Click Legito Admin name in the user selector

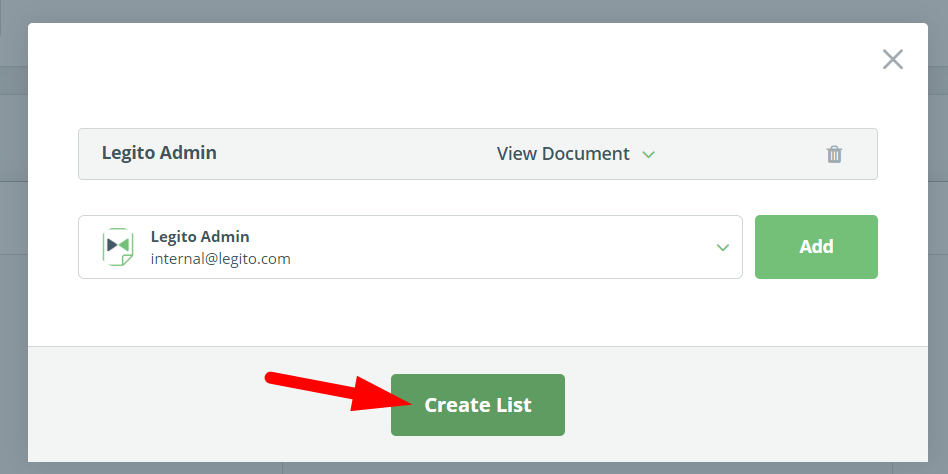click(200, 236)
